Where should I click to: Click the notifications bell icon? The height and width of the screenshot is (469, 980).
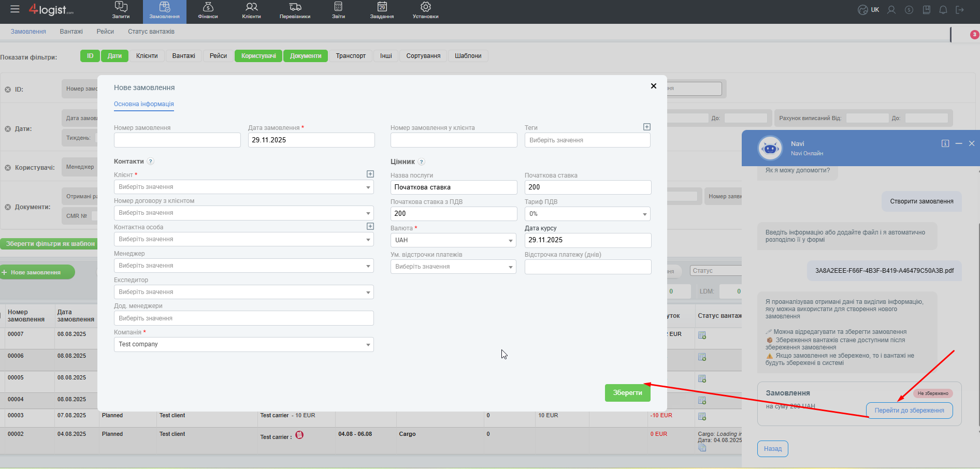point(943,10)
